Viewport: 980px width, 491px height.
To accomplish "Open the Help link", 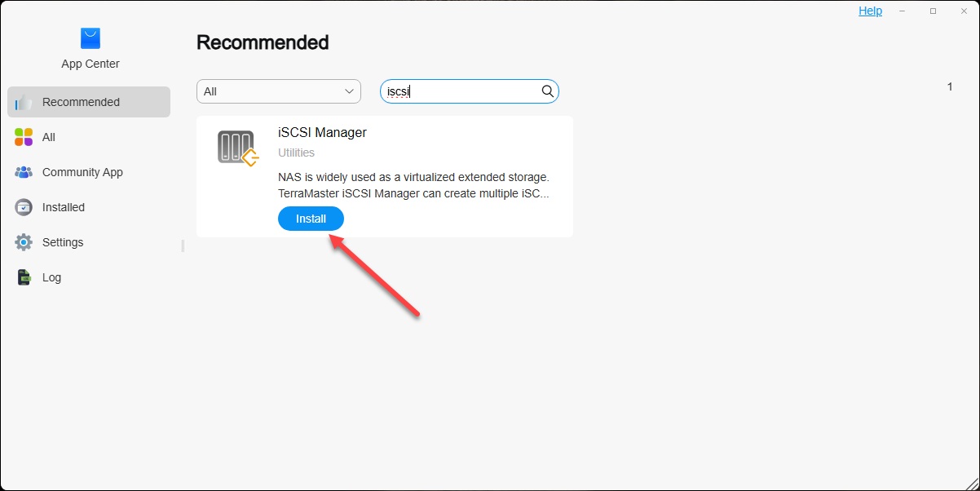I will pyautogui.click(x=870, y=11).
